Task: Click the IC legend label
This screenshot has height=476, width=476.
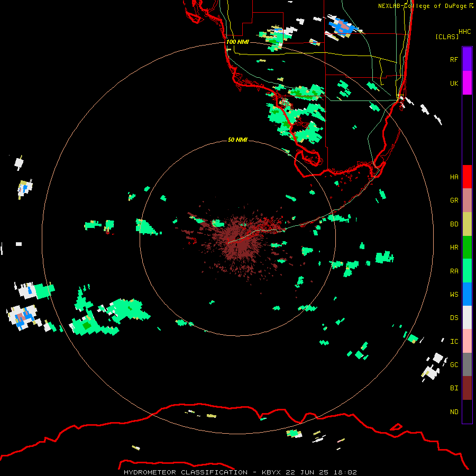Action: coord(454,342)
